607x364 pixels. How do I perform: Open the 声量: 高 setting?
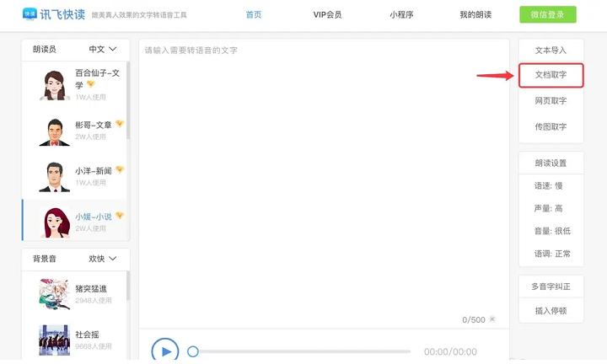pos(549,208)
